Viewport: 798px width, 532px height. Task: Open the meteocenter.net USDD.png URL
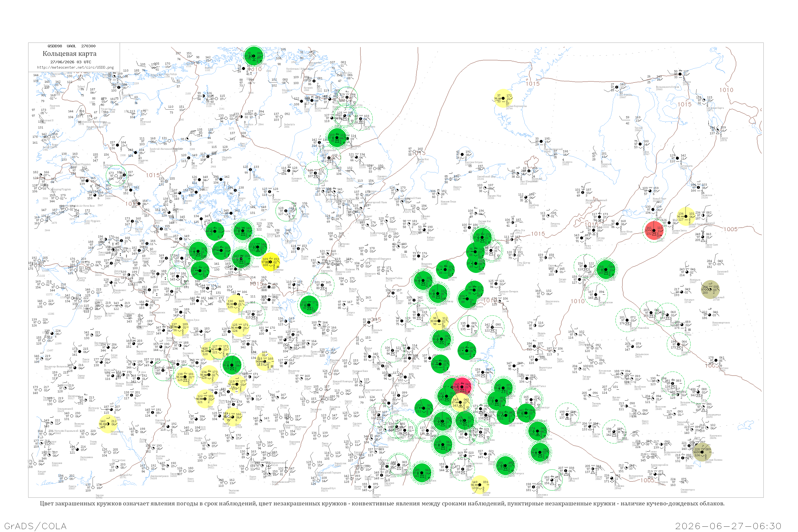click(75, 67)
